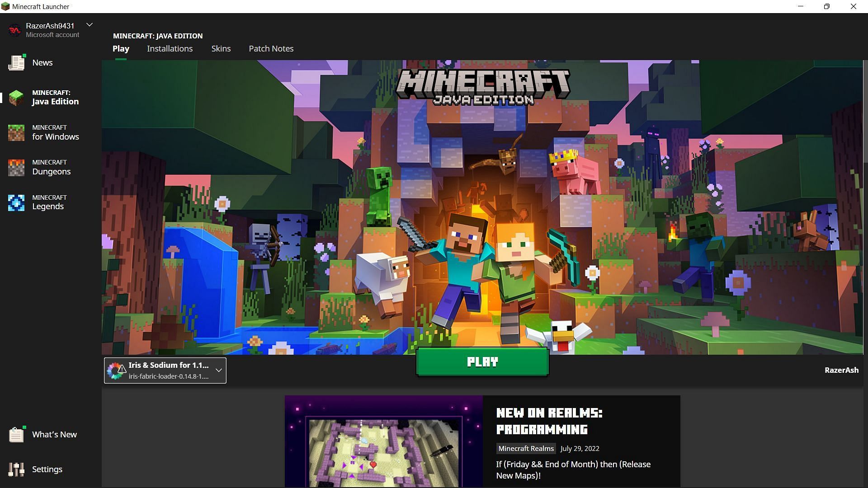Open Skins tab in Java Edition
Screen dimensions: 868x488
tap(221, 48)
